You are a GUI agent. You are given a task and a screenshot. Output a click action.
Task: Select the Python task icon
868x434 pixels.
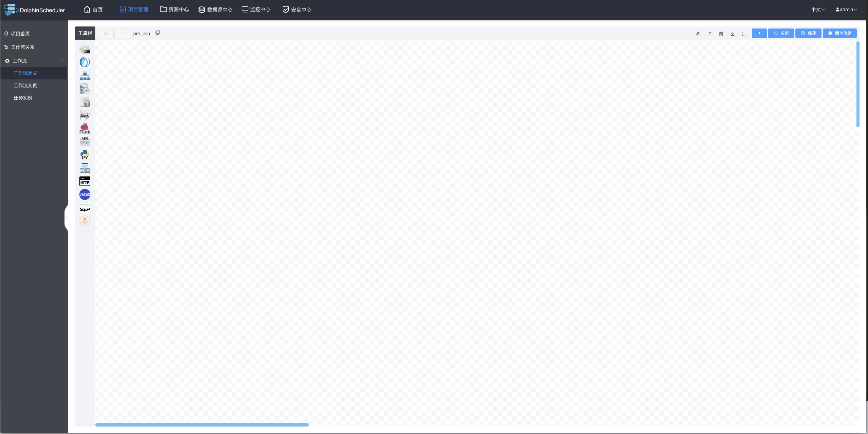tap(84, 155)
